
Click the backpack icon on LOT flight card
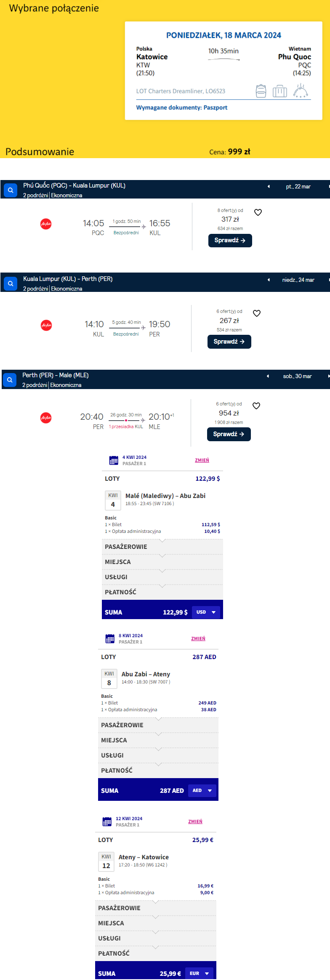[261, 91]
